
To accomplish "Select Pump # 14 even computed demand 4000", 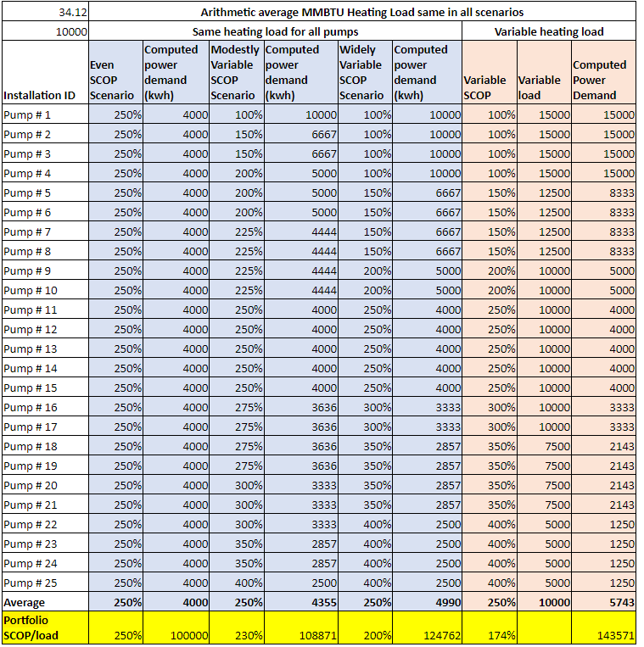I will [x=176, y=368].
